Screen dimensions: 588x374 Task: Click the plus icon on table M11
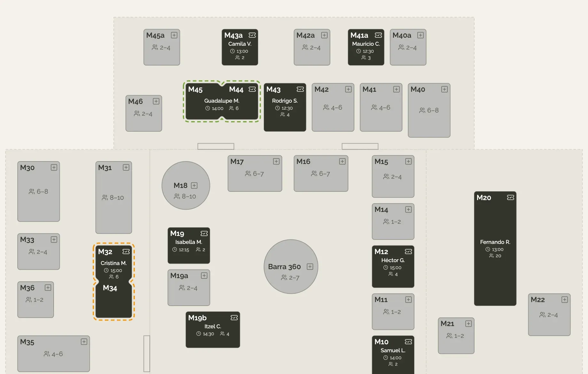point(408,300)
